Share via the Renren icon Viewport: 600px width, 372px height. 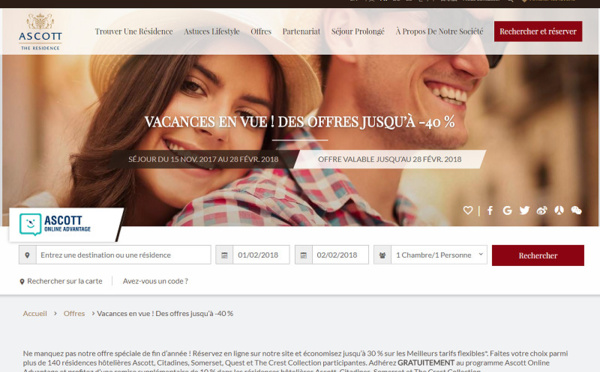(559, 210)
